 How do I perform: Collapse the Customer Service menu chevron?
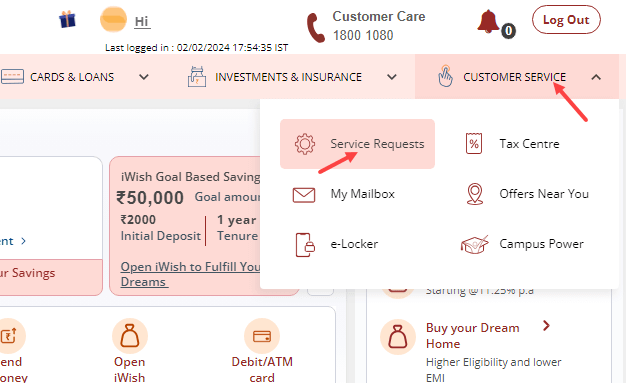coord(596,77)
